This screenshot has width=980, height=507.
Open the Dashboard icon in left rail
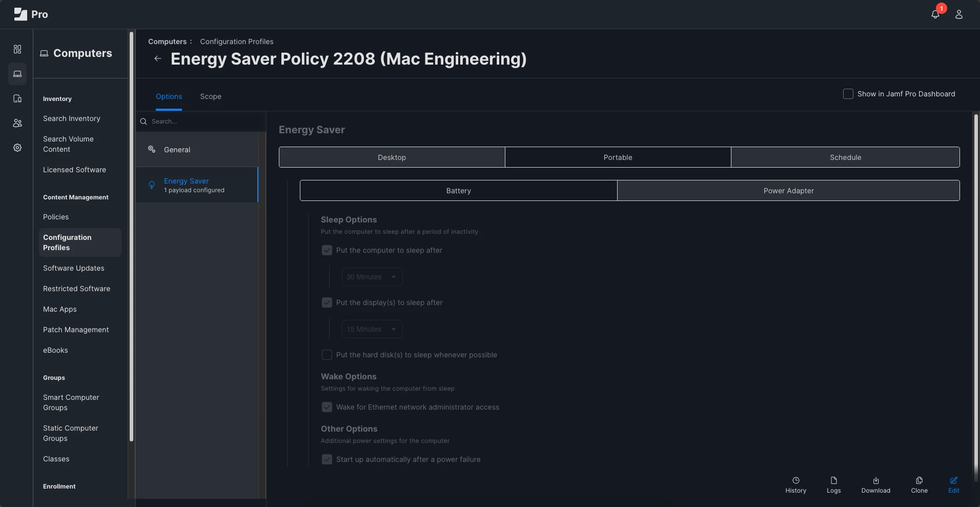(17, 49)
